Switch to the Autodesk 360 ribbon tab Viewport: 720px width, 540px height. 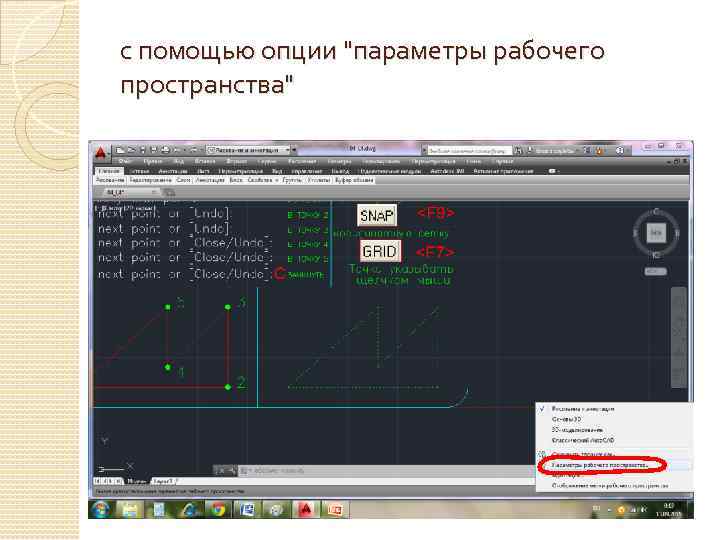[447, 171]
